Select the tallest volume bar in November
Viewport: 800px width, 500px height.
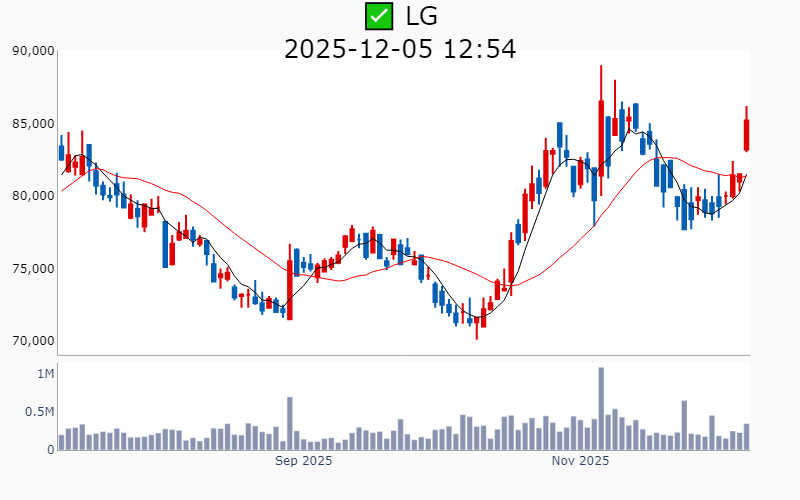[x=601, y=409]
